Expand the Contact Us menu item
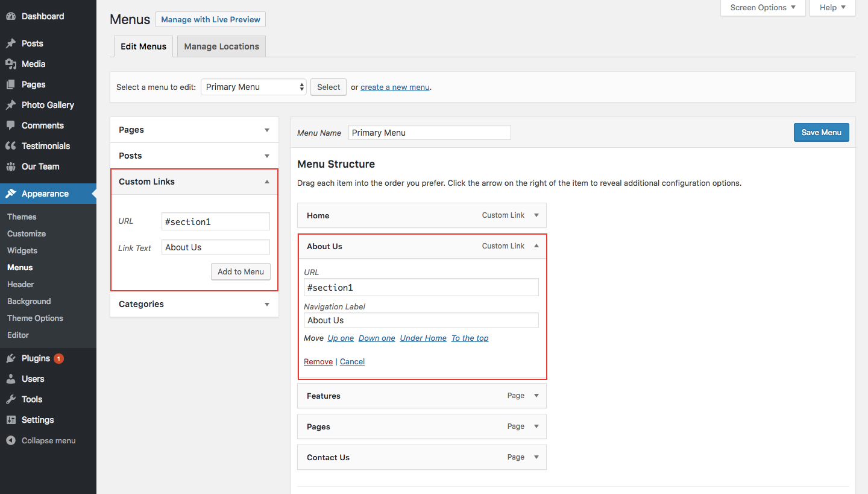The width and height of the screenshot is (868, 494). pos(536,457)
